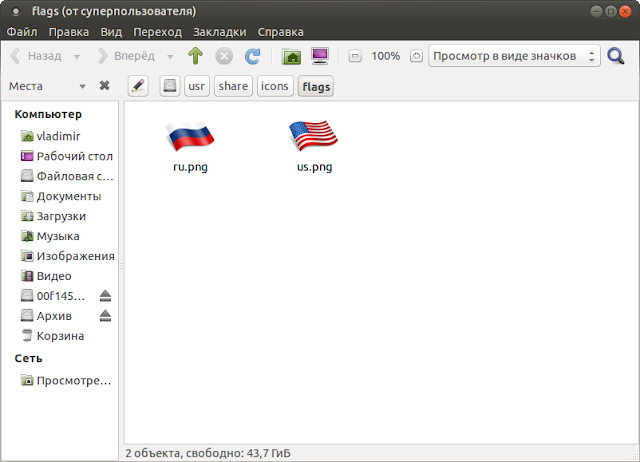Jump to root filesystem path button
This screenshot has width=640, height=462.
[170, 86]
